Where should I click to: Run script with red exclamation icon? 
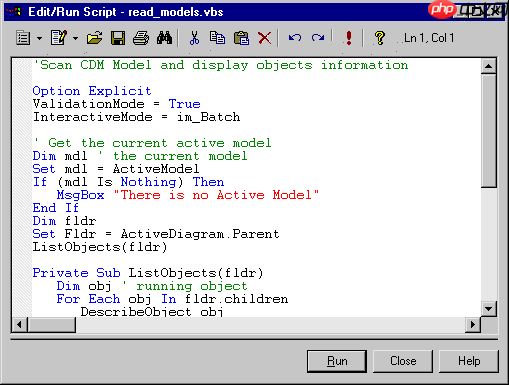(349, 38)
